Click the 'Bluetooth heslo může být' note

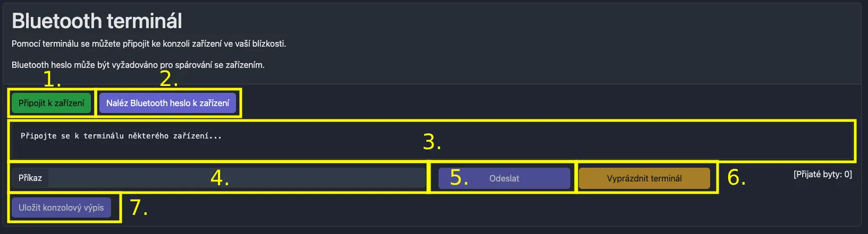click(138, 65)
